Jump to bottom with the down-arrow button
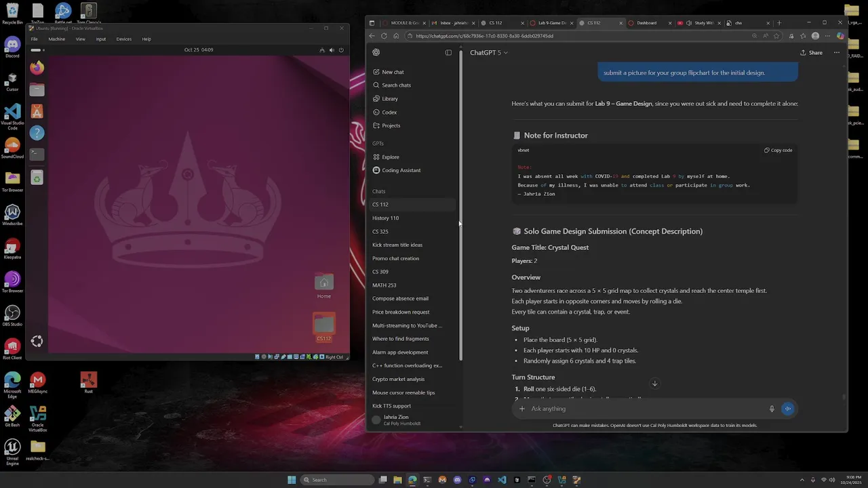 pos(654,384)
